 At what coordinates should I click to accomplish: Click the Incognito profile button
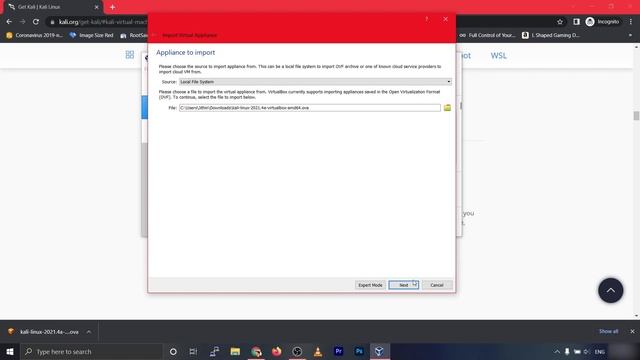tap(602, 22)
